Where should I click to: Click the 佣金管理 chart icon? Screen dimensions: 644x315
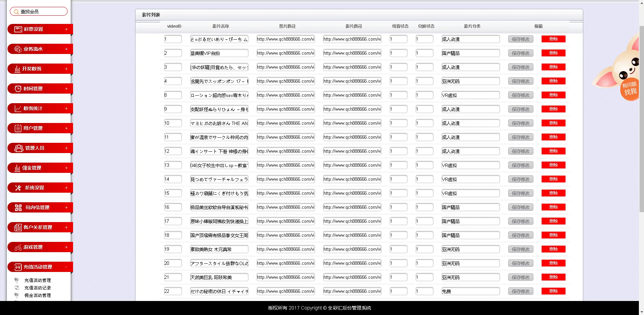pos(17,168)
